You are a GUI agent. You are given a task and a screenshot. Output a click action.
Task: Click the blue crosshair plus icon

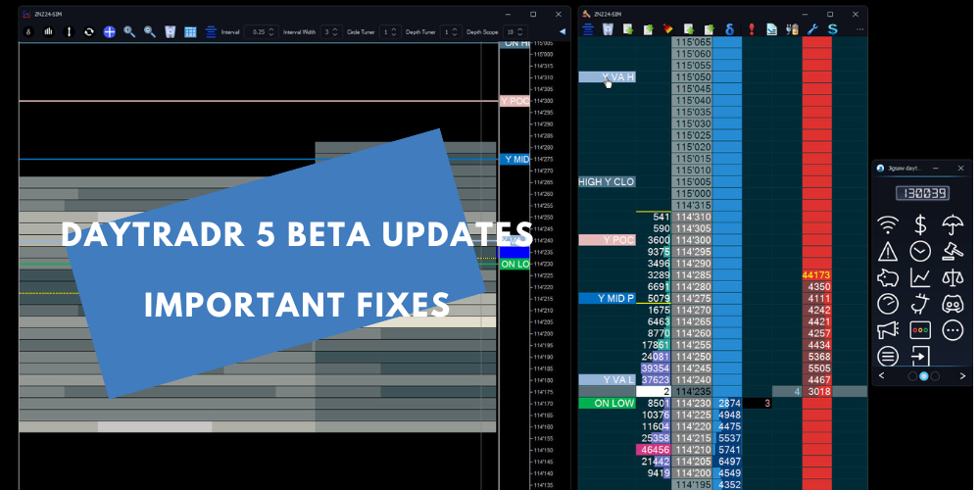tap(110, 32)
